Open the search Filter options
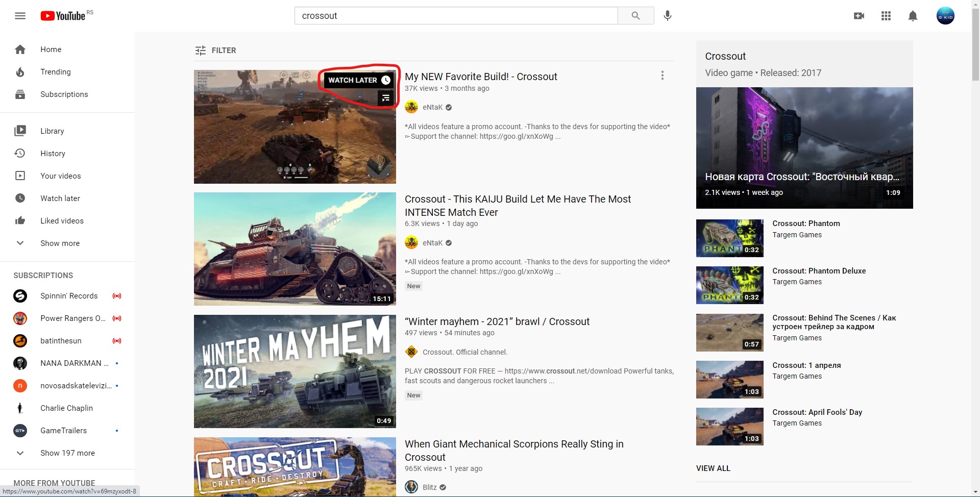 [x=215, y=51]
